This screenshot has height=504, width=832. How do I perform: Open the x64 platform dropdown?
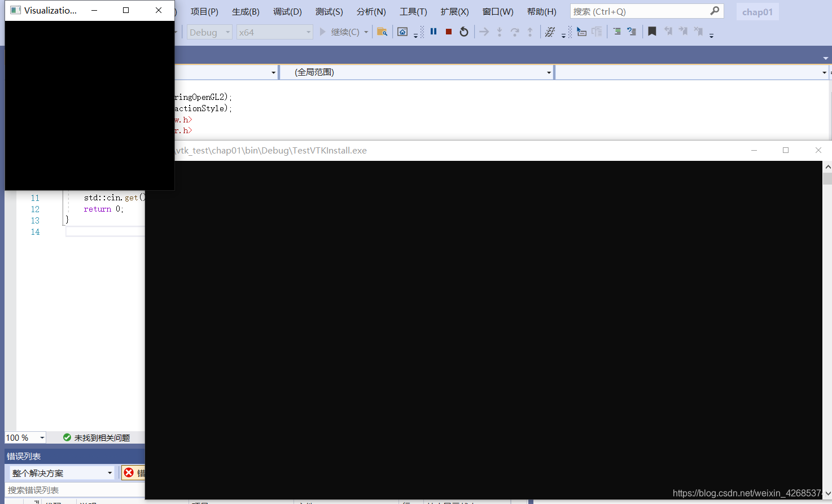(x=274, y=32)
